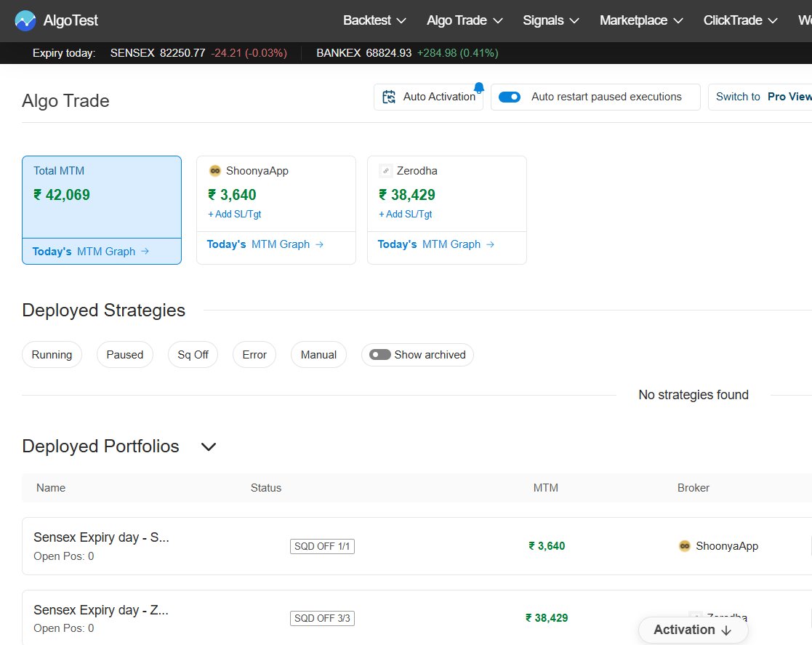Enable the Show archived toggle

tap(379, 355)
